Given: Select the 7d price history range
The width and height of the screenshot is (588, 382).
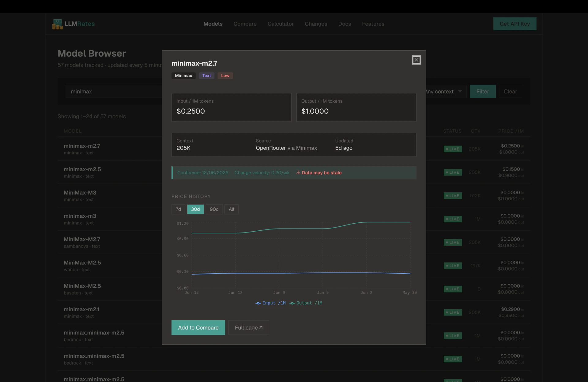Looking at the screenshot, I should [178, 209].
